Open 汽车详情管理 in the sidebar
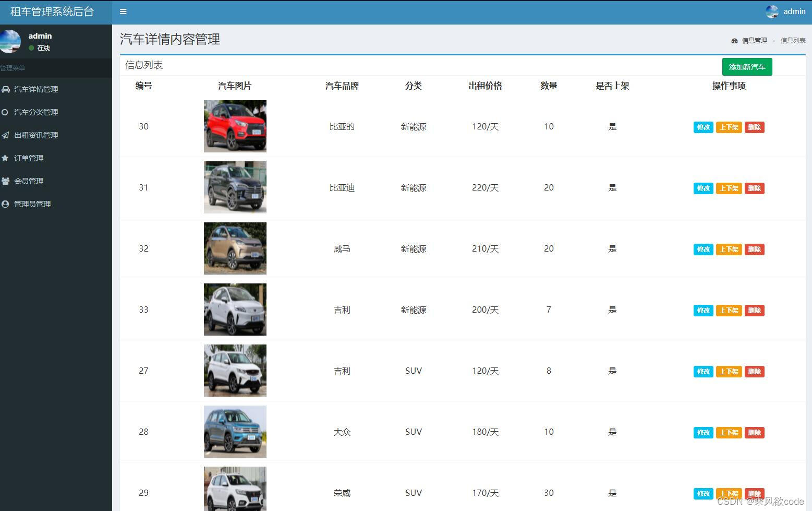The height and width of the screenshot is (511, 812). (x=56, y=89)
